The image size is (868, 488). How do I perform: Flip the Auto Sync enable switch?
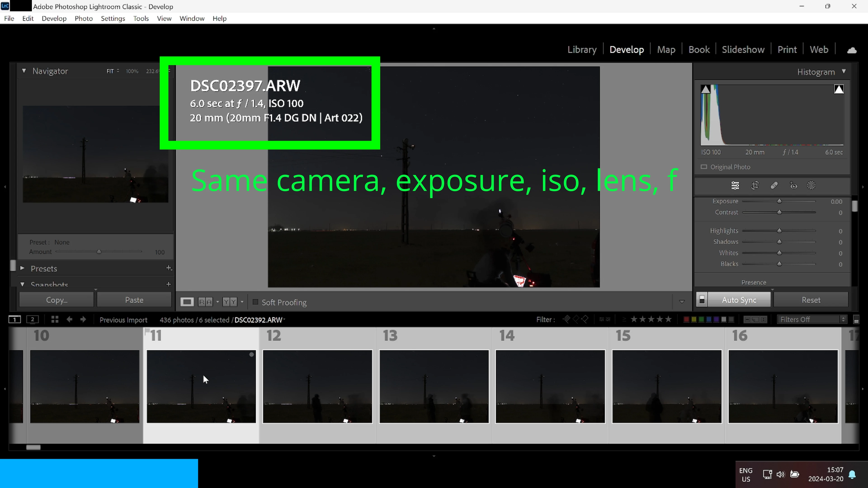[x=702, y=300]
